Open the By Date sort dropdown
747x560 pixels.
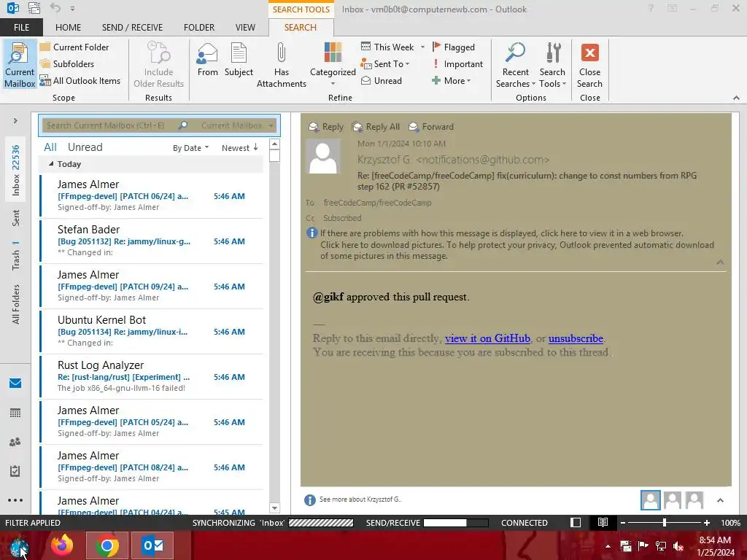pyautogui.click(x=190, y=148)
